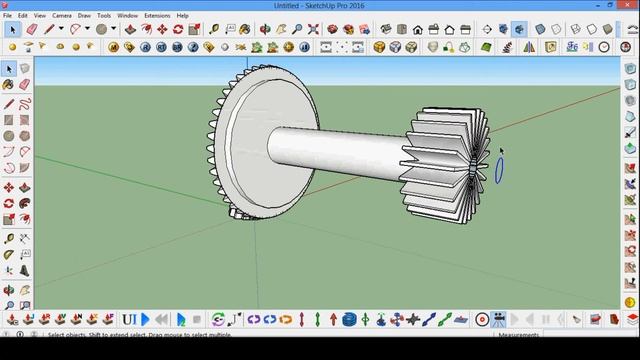Screen dimensions: 640x360
Task: Choose the Paint Bucket tool in top toolbar
Action: click(x=245, y=29)
